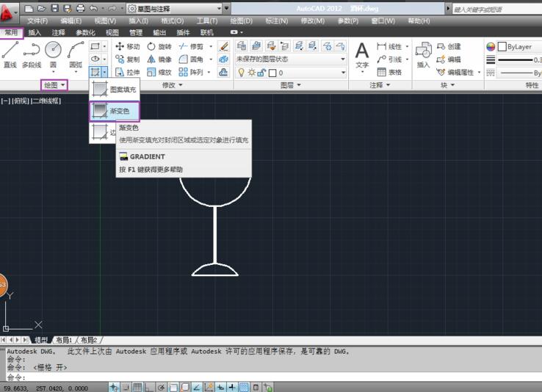The image size is (542, 392).
Task: Click the Hatch tool icon in Draw panel
Action: [95, 72]
